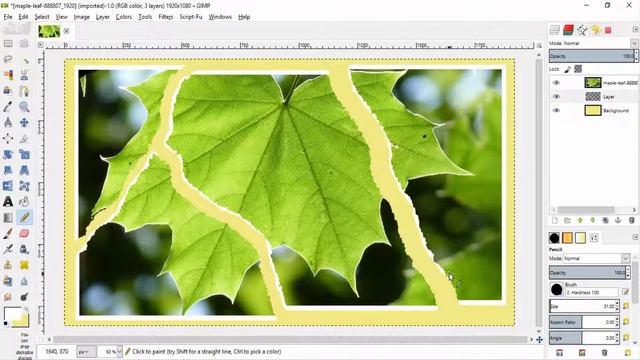Open the Colors menu
The height and width of the screenshot is (360, 640).
point(123,17)
